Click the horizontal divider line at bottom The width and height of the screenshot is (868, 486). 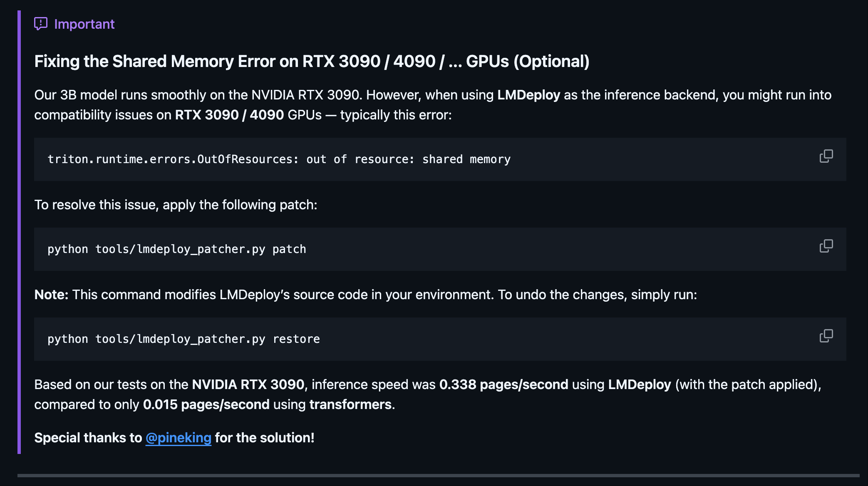pyautogui.click(x=438, y=475)
